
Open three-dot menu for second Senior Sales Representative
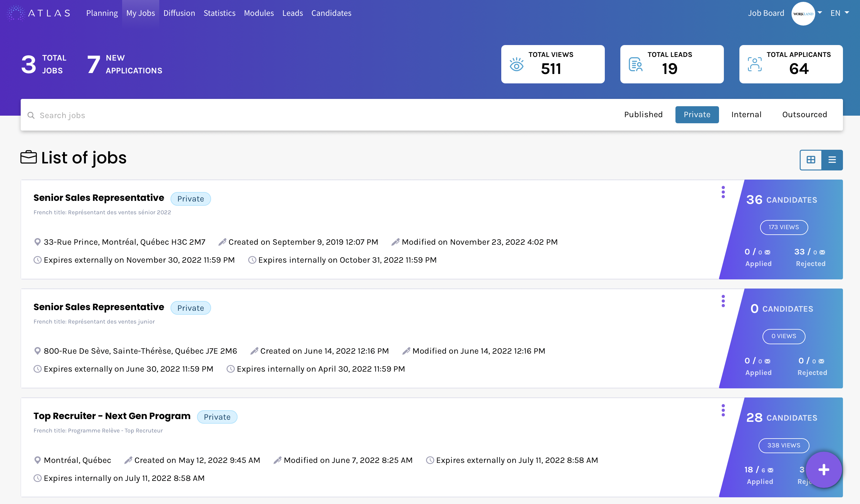pos(723,301)
